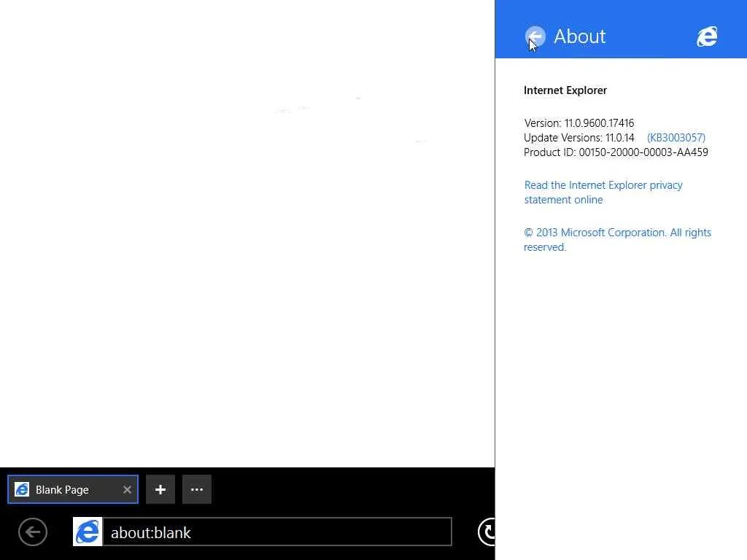The height and width of the screenshot is (560, 747).
Task: Click the Product ID line
Action: coord(616,152)
